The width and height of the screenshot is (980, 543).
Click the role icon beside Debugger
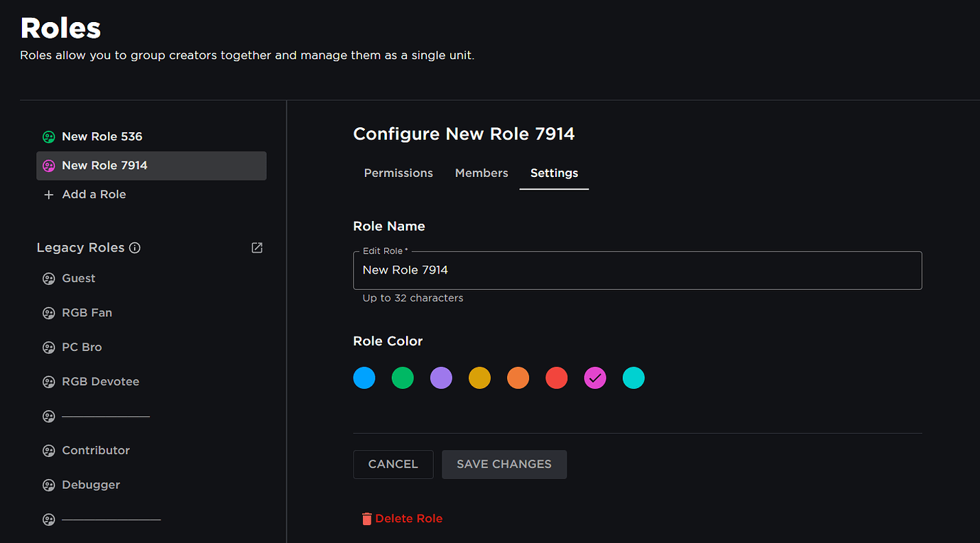coord(49,485)
